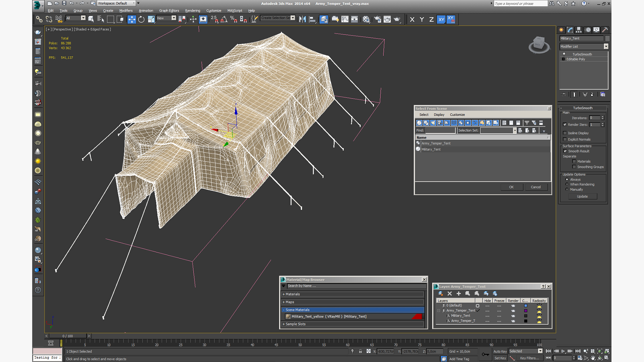This screenshot has width=644, height=362.
Task: Toggle the Angle Snap icon
Action: coord(224,19)
